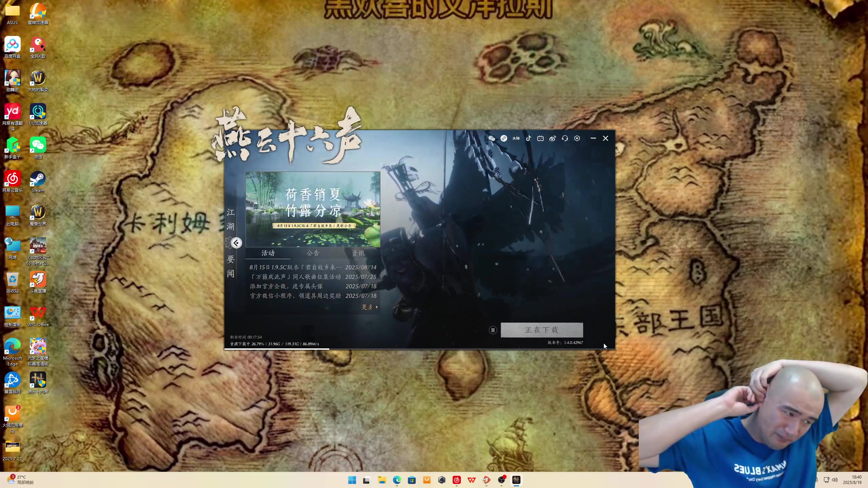Open 百度网盘 desktop shortcut

[13, 47]
